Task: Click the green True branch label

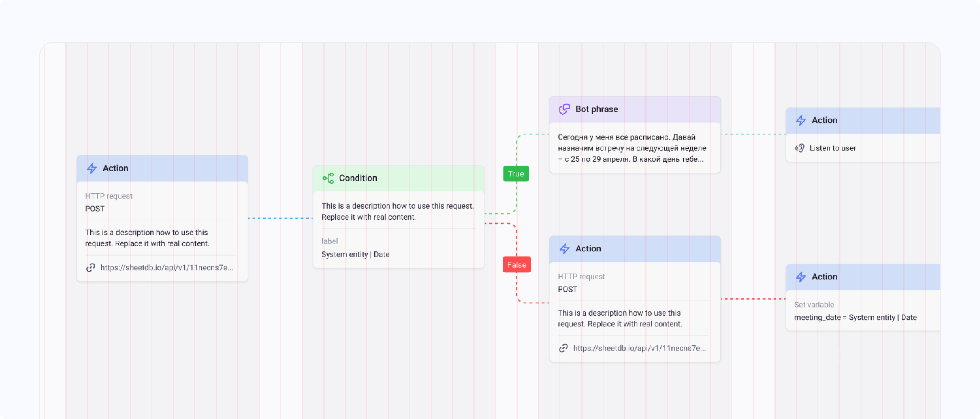Action: pos(516,174)
